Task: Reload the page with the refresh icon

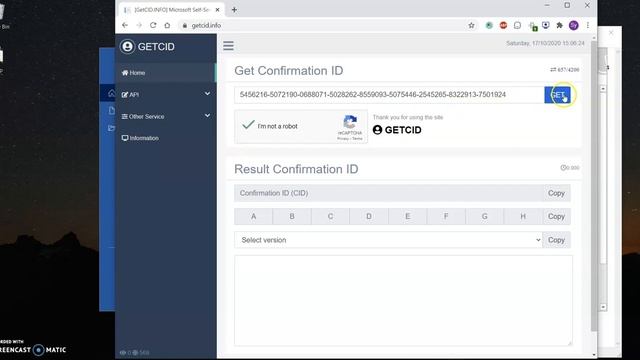Action: 153,25
